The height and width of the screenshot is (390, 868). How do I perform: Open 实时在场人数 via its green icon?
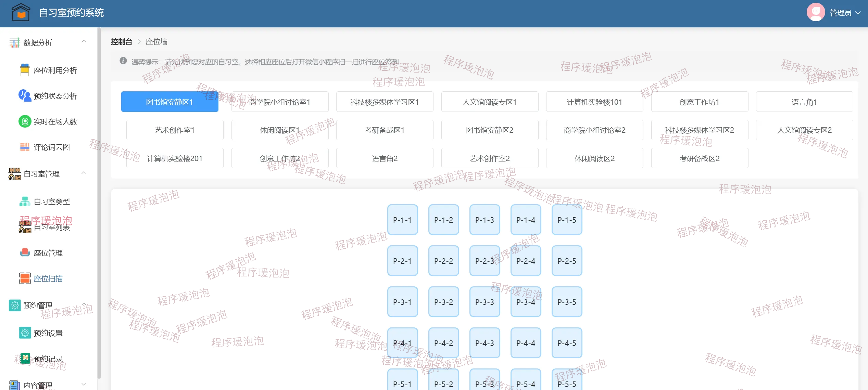pos(25,121)
